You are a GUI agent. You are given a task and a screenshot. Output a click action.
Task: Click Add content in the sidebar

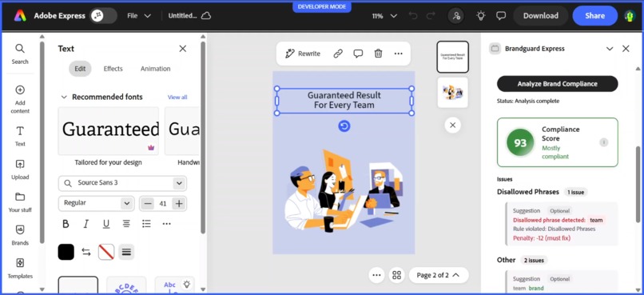20,99
